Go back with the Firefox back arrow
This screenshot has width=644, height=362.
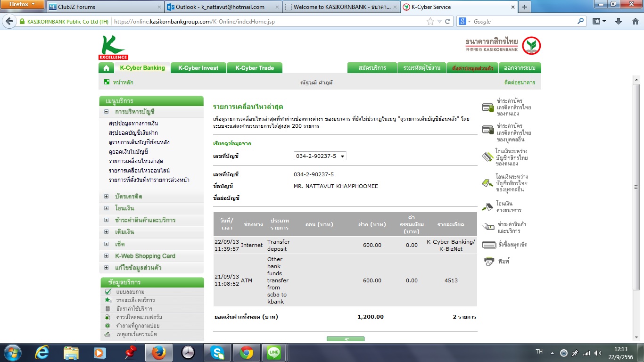[9, 22]
